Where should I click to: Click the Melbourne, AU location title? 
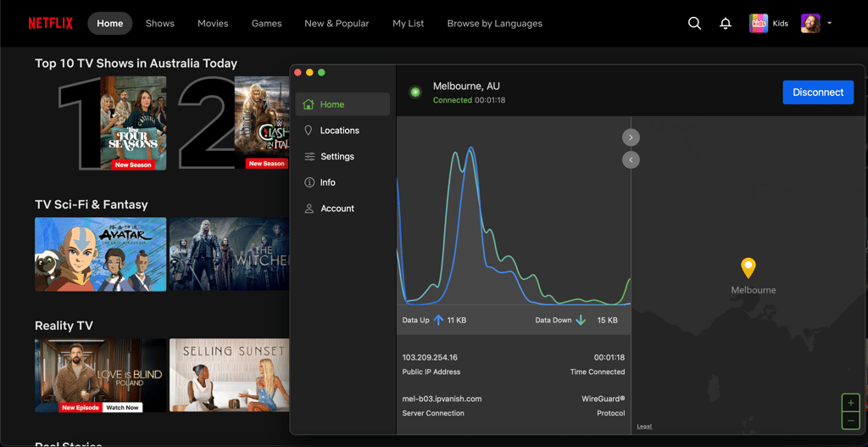(466, 86)
